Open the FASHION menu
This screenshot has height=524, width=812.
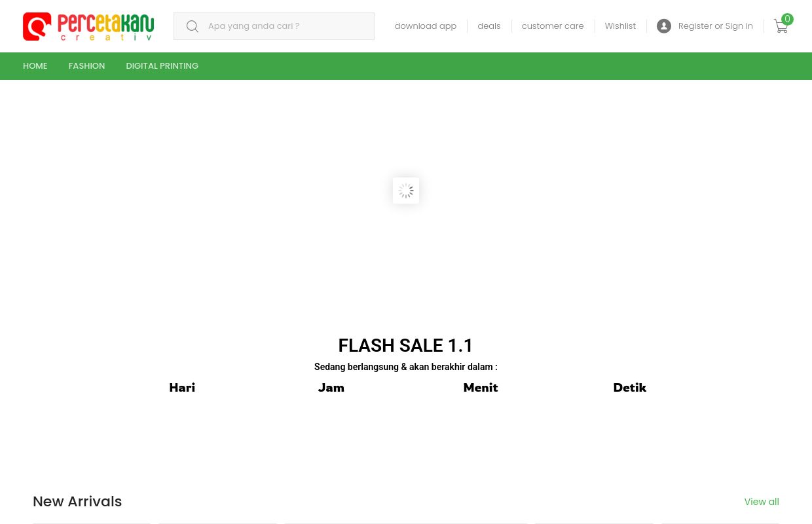pyautogui.click(x=86, y=66)
